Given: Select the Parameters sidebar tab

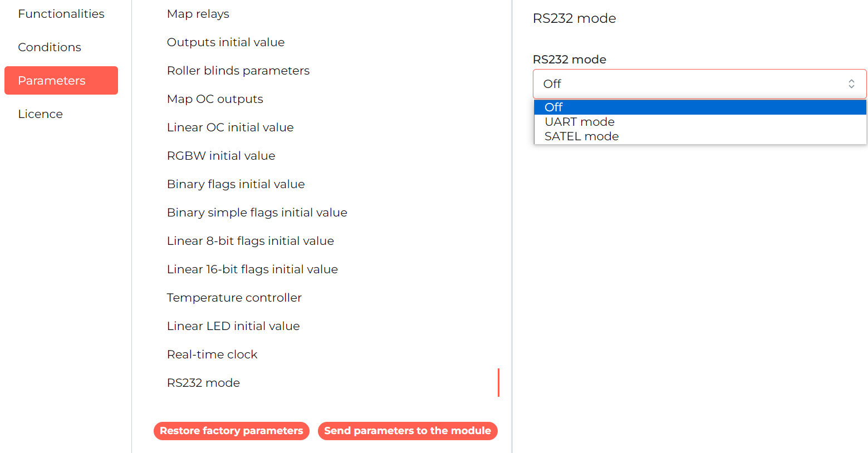Looking at the screenshot, I should tap(61, 81).
